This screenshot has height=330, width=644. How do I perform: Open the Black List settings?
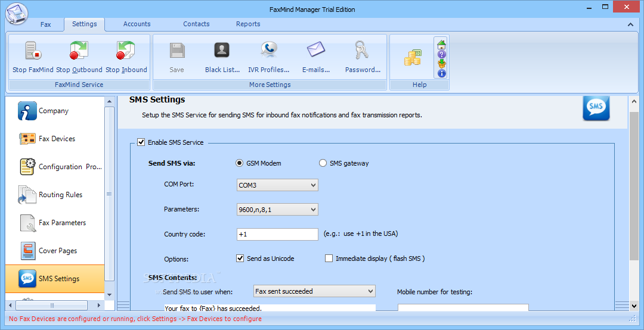222,57
